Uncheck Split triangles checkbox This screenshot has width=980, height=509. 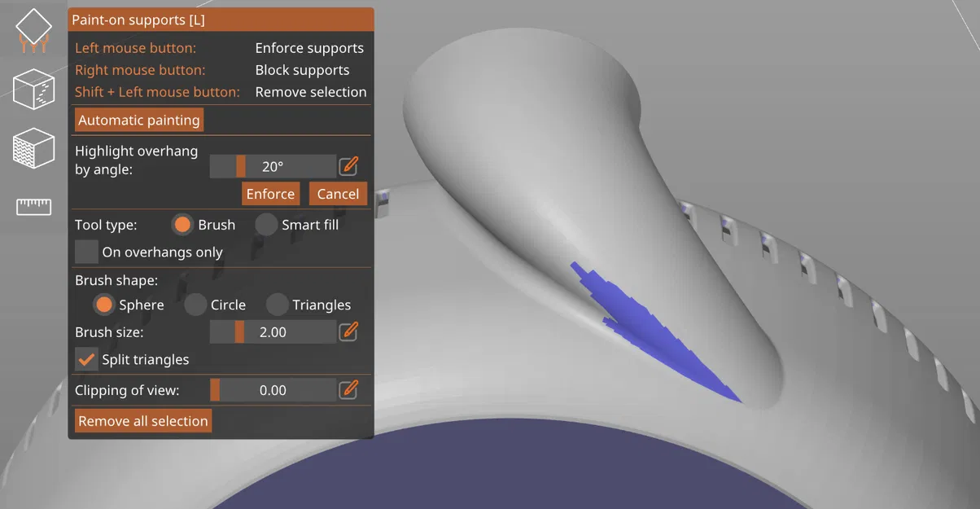86,359
